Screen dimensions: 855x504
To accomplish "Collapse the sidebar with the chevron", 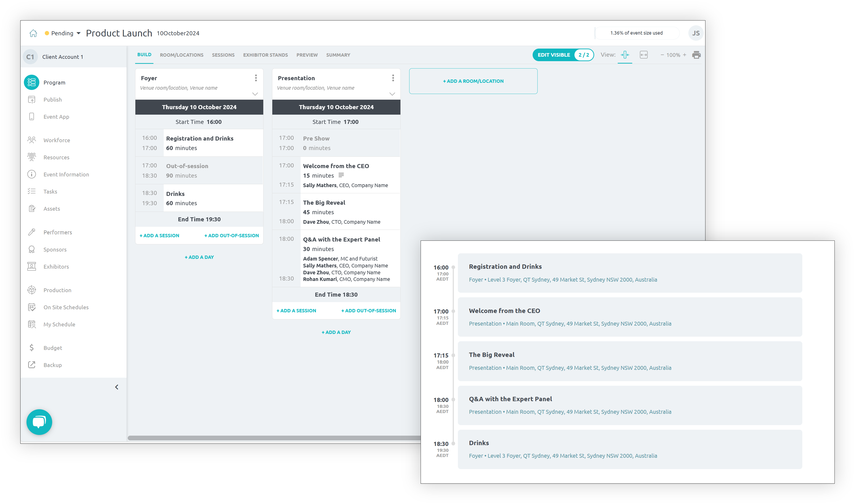I will (x=116, y=387).
